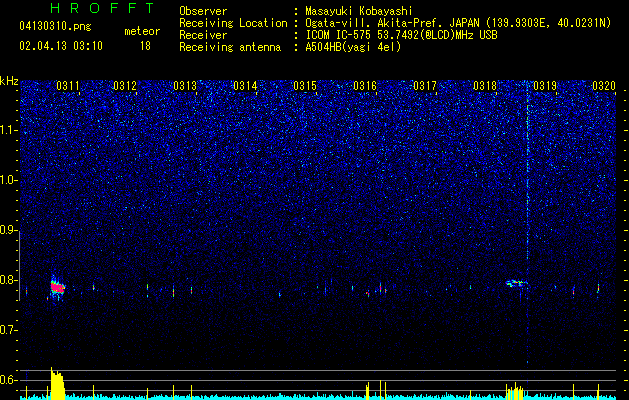The image size is (629, 400).
Task: Click the 0.8 kHz axis tick label
Action: click(x=9, y=280)
